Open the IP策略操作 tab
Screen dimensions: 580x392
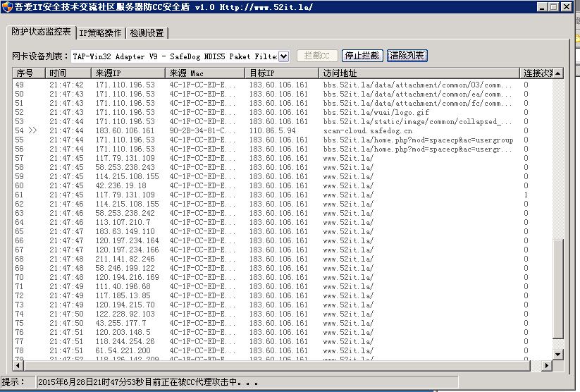(100, 33)
